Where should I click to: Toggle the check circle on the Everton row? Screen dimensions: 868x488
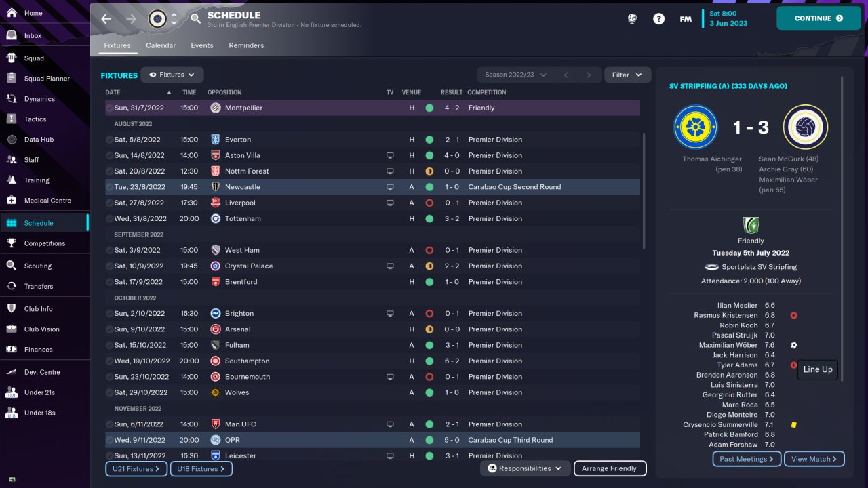coord(109,140)
